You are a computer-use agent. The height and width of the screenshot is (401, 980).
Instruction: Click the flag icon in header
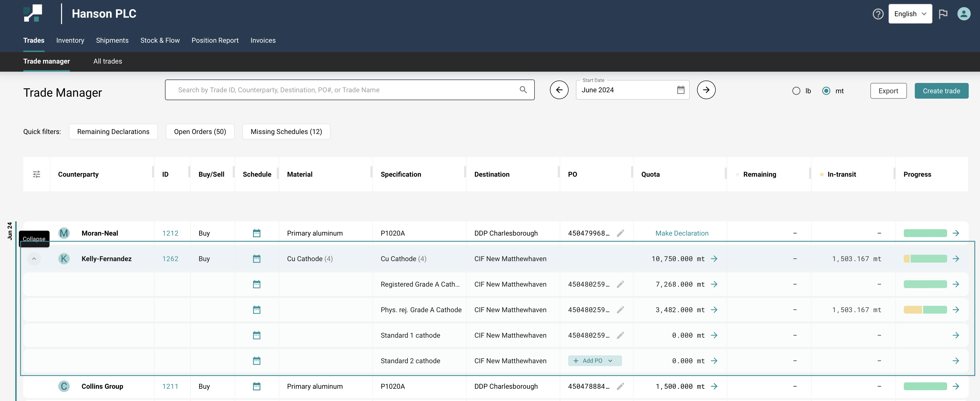click(x=943, y=14)
